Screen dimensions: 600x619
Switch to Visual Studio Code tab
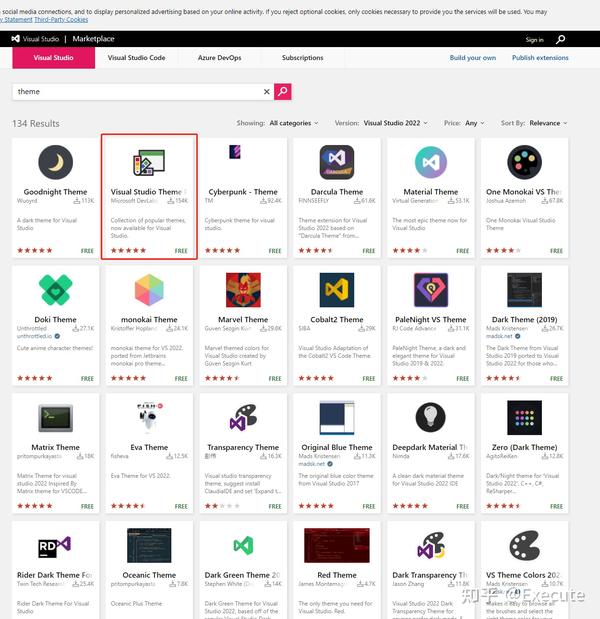pyautogui.click(x=137, y=58)
